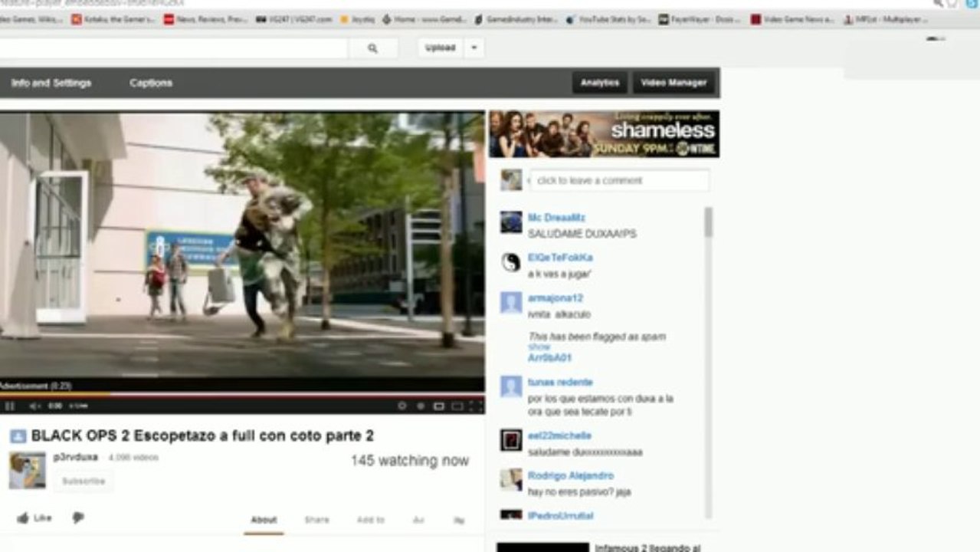The height and width of the screenshot is (552, 980).
Task: Open the player settings gear icon
Action: (x=402, y=406)
